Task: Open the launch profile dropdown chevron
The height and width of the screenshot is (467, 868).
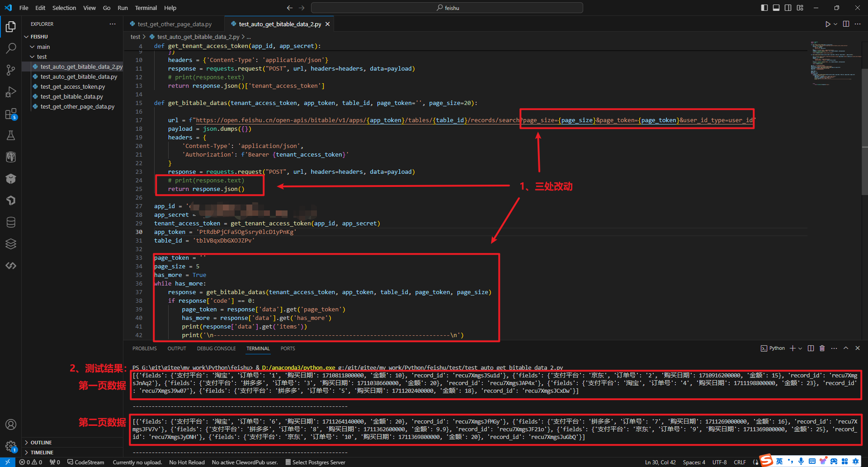Action: (x=800, y=348)
